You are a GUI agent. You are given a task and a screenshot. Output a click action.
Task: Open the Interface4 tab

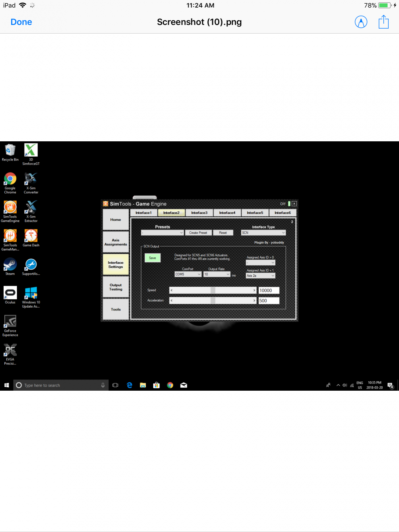pos(227,213)
